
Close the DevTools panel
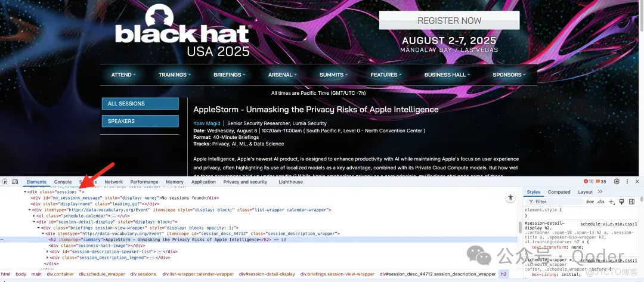[x=637, y=181]
